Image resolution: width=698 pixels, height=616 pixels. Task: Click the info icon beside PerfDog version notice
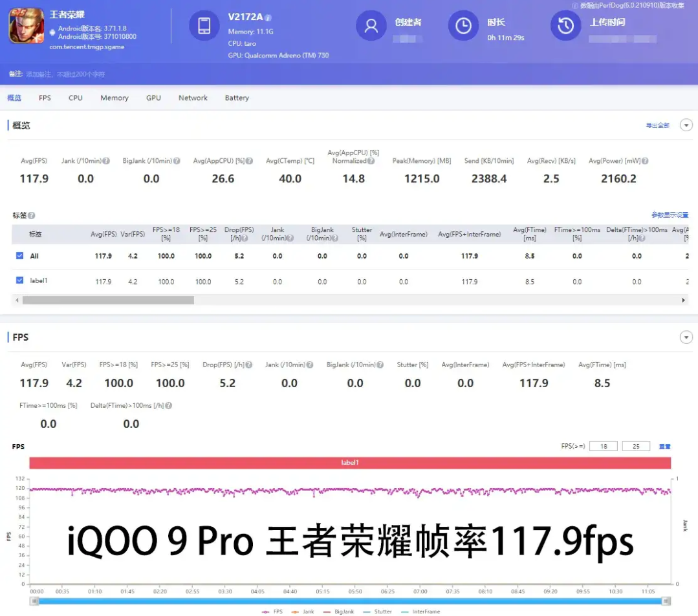[x=574, y=6]
